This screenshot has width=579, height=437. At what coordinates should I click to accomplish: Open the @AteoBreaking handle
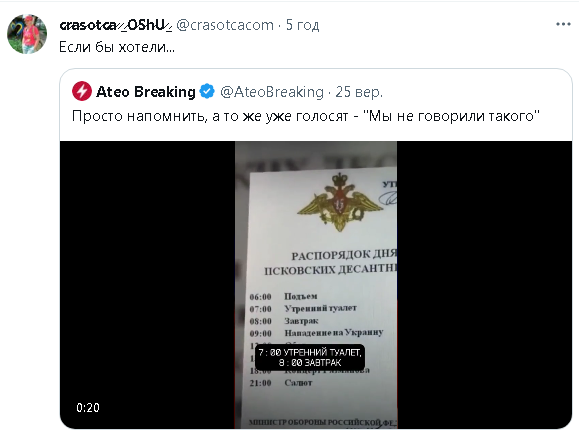point(272,92)
